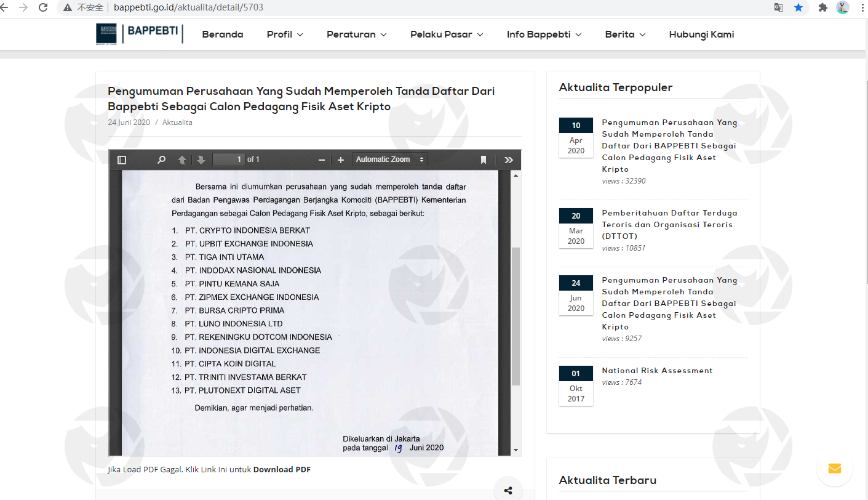Open the National Risk Assessment article

tap(657, 371)
